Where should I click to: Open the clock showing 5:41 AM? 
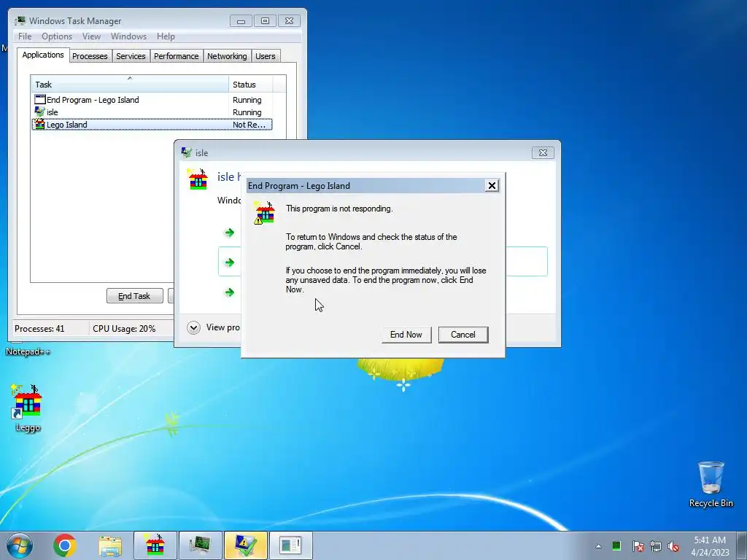[x=710, y=546]
